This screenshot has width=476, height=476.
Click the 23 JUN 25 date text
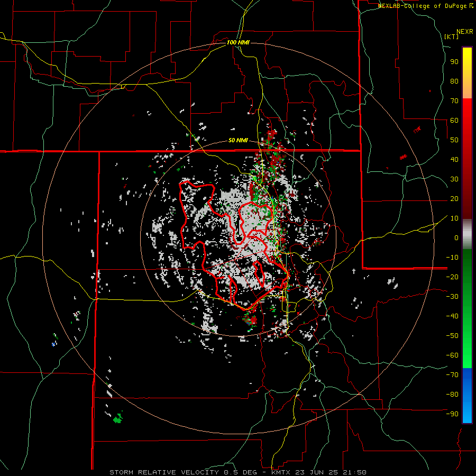point(317,472)
